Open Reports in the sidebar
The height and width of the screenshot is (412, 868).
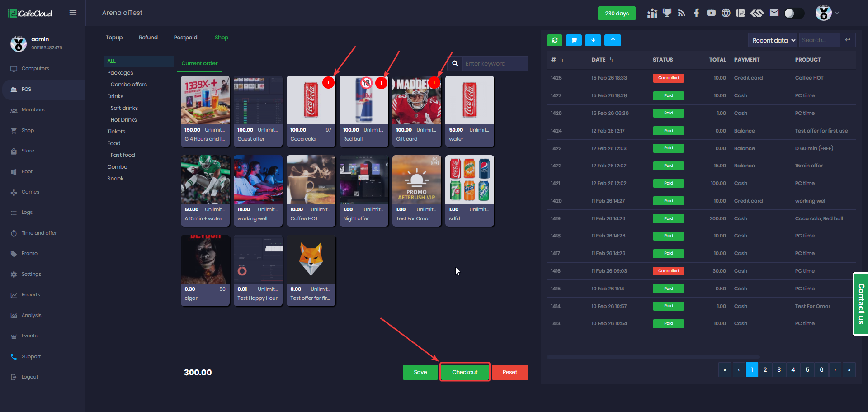click(x=31, y=295)
